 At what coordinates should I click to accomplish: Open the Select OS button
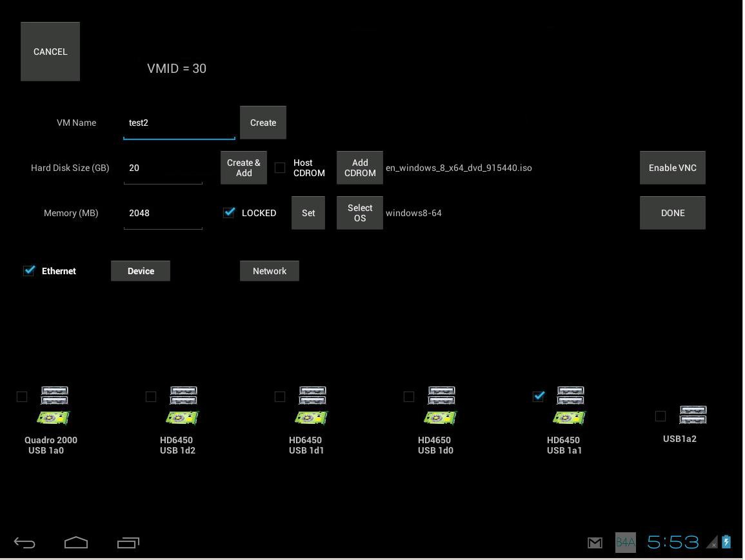click(360, 213)
